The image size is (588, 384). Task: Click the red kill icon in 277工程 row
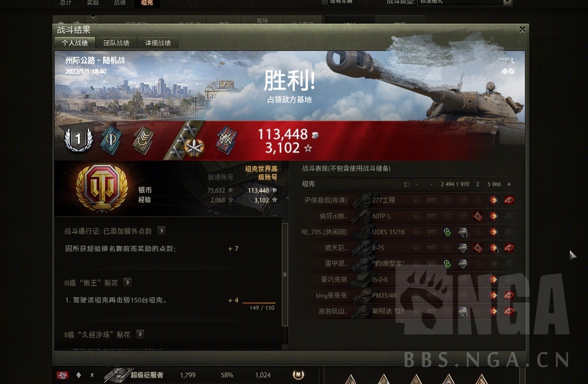pos(509,200)
